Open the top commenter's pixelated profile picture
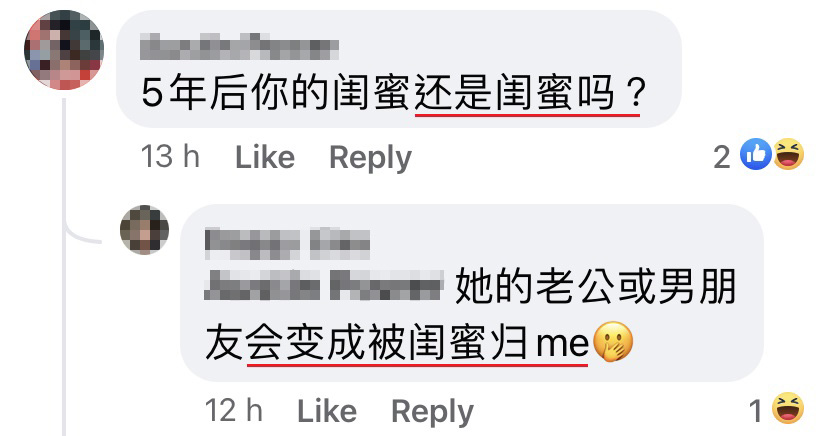This screenshot has width=828, height=436. 64,50
